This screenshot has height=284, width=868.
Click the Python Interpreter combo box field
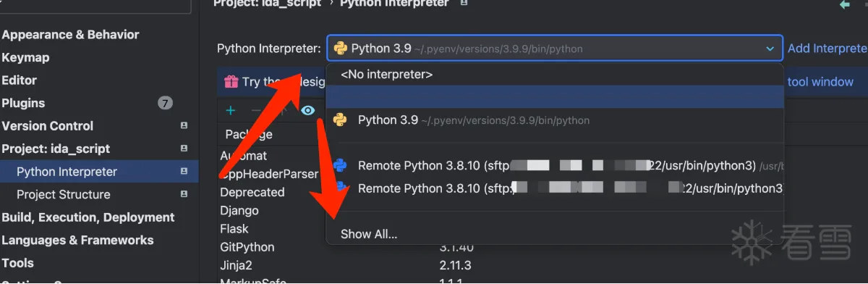pos(555,49)
